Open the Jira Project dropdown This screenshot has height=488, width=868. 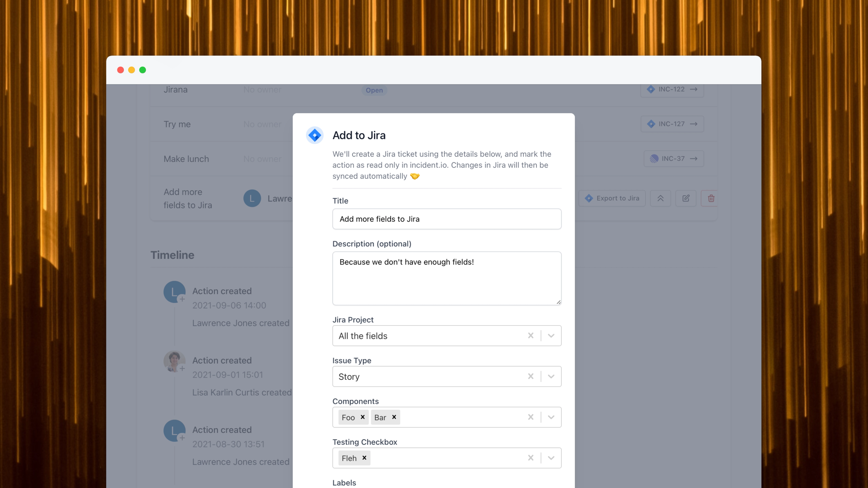551,335
